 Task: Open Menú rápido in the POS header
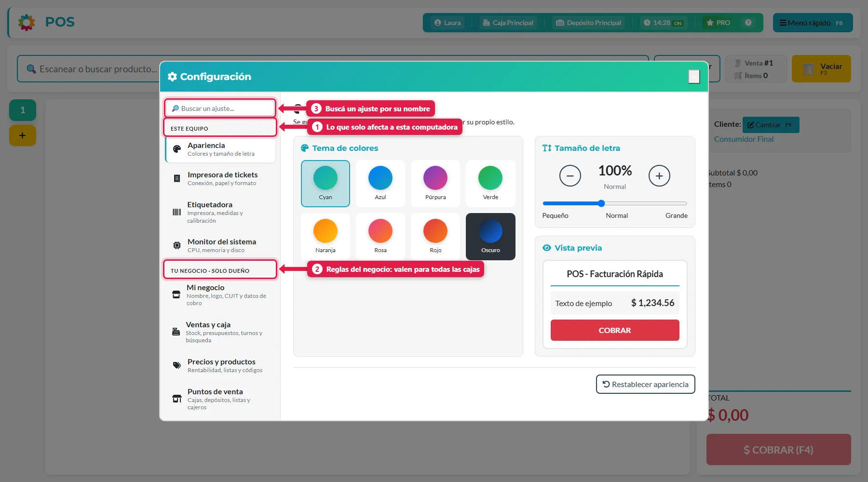pyautogui.click(x=813, y=23)
